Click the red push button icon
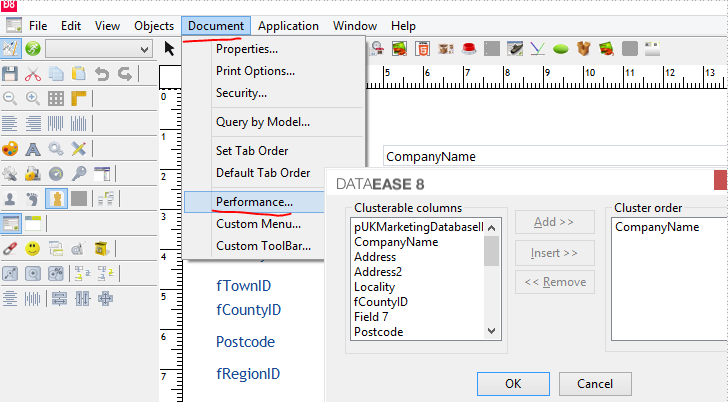728x402 pixels. point(469,48)
